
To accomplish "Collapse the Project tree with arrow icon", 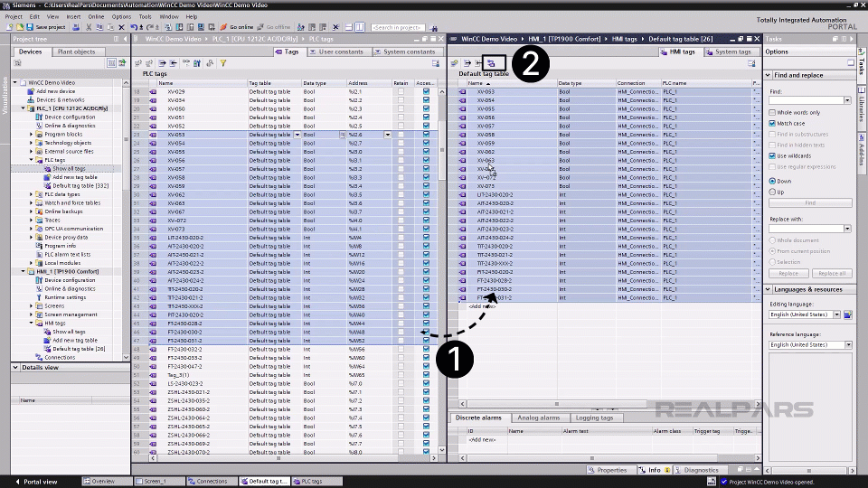I will (126, 39).
